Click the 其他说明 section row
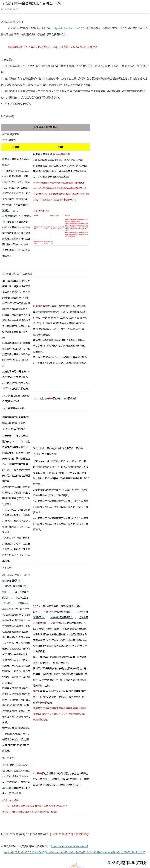Viewport: 150px width, 868px height. (x=46, y=568)
